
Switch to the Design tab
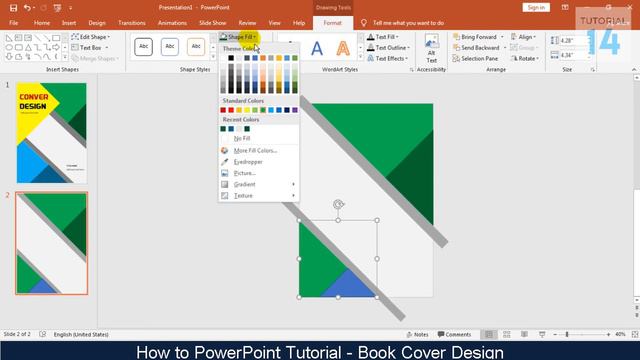pyautogui.click(x=97, y=23)
